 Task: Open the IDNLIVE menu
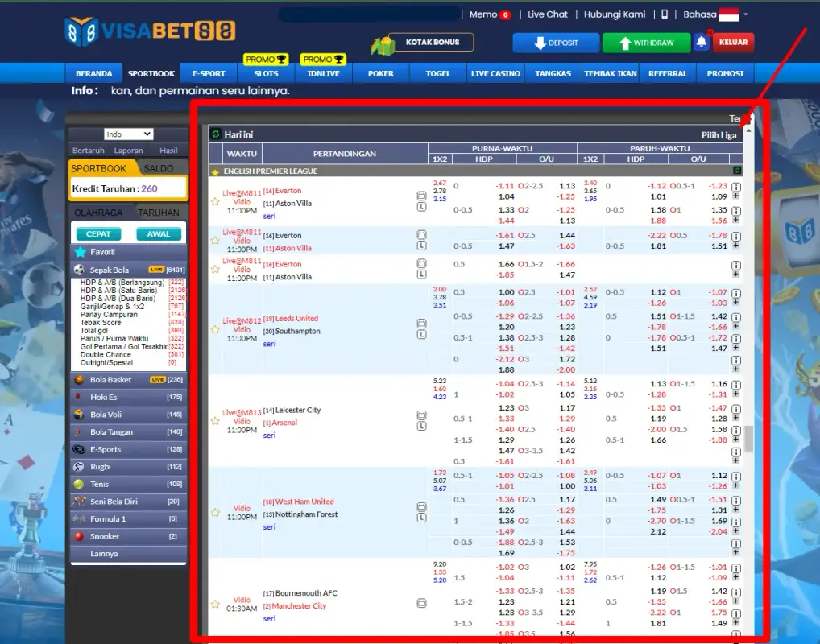click(x=323, y=73)
